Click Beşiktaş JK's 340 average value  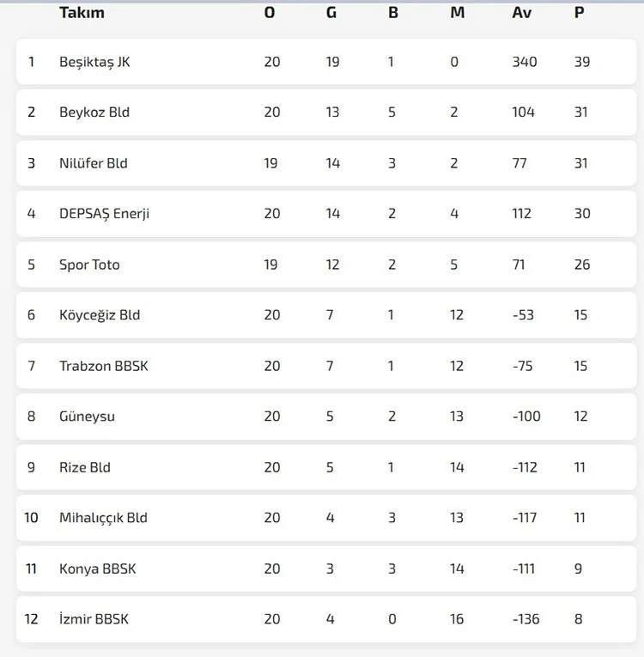(x=524, y=62)
